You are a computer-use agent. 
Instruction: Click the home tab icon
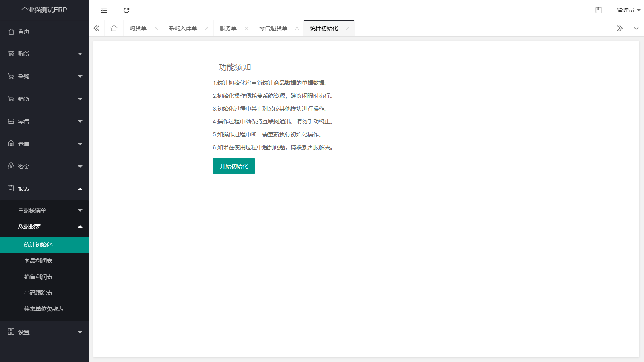[x=114, y=28]
